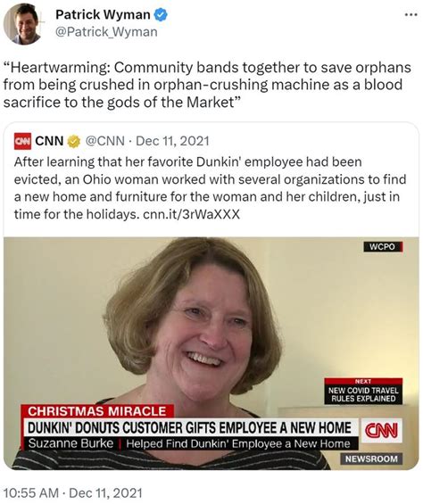
Task: Open the @Patrick_Wyman handle link
Action: 106,32
